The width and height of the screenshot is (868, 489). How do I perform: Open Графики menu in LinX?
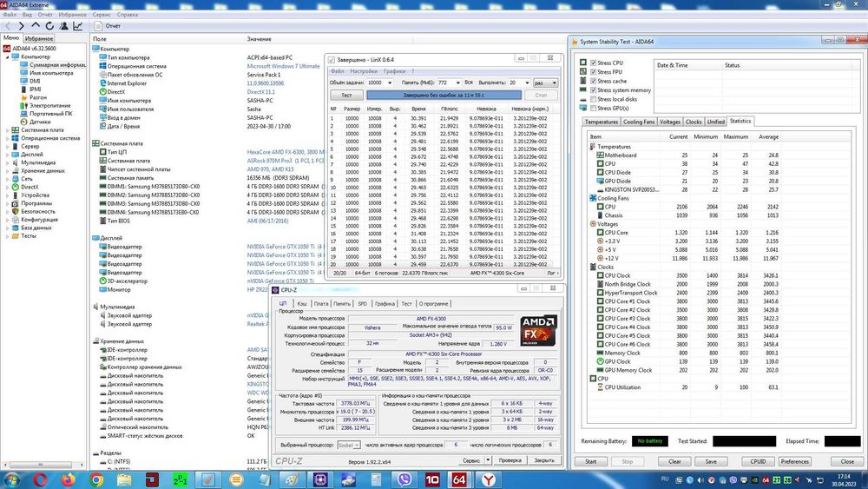(394, 71)
